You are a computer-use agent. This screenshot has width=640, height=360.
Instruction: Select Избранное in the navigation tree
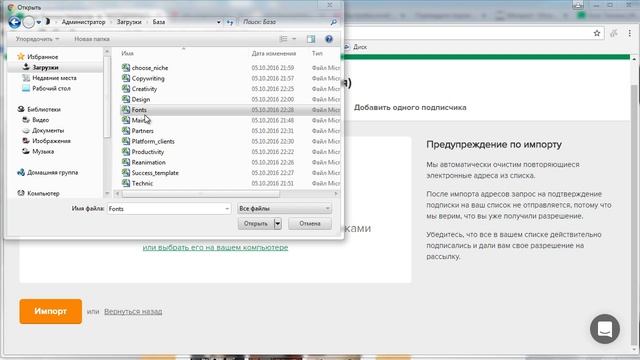[x=42, y=57]
